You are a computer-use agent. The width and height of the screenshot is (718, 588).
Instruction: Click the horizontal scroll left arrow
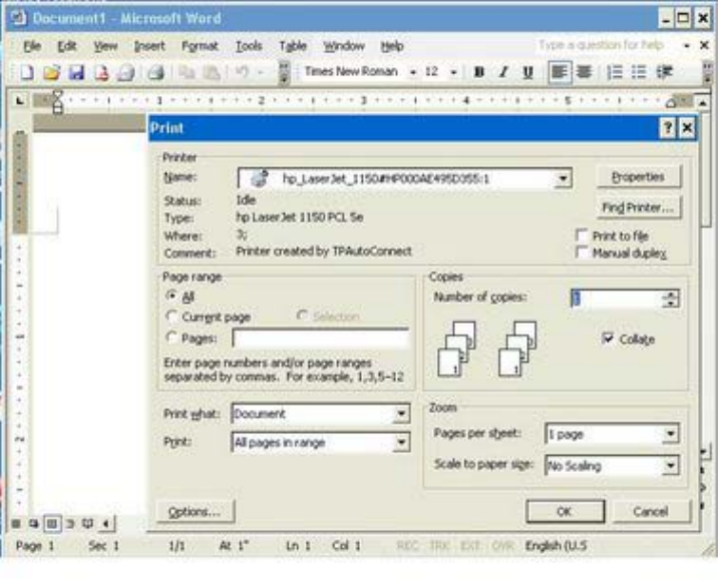(x=106, y=523)
